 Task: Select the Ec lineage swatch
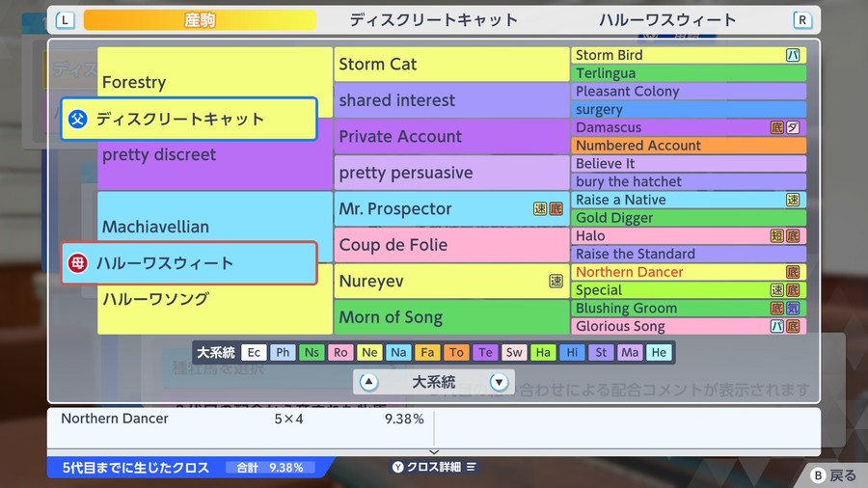(x=254, y=352)
